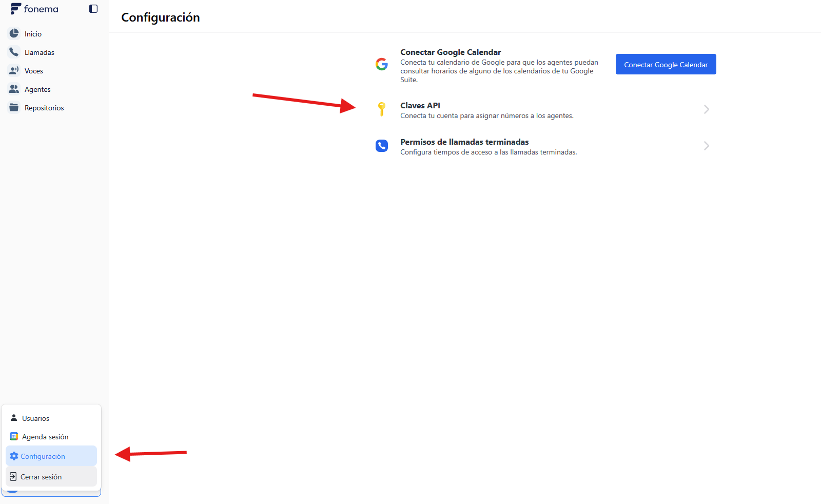
Task: Click the fonema logo
Action: [x=34, y=9]
